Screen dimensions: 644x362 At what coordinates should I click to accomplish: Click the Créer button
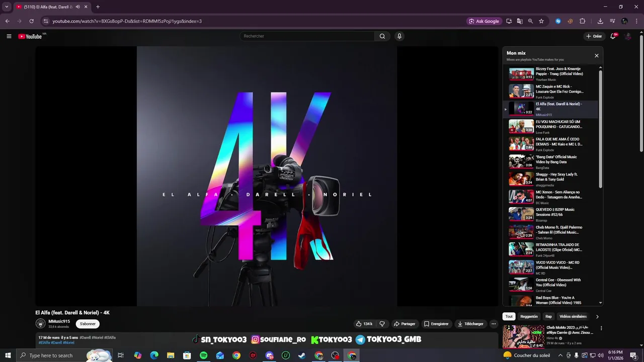point(594,36)
